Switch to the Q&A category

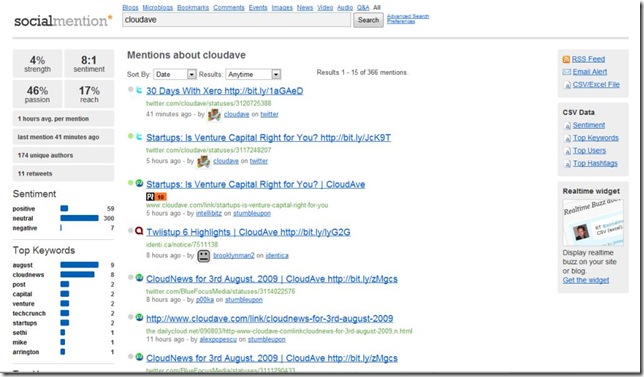363,7
